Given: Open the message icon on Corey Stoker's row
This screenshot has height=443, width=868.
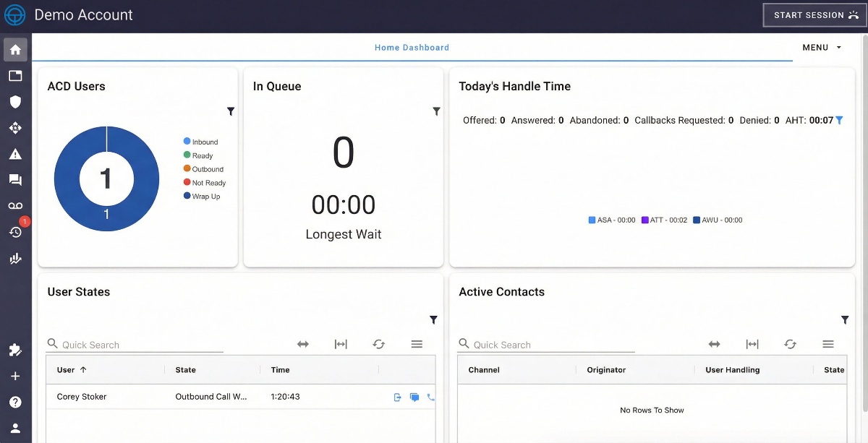Looking at the screenshot, I should [414, 396].
